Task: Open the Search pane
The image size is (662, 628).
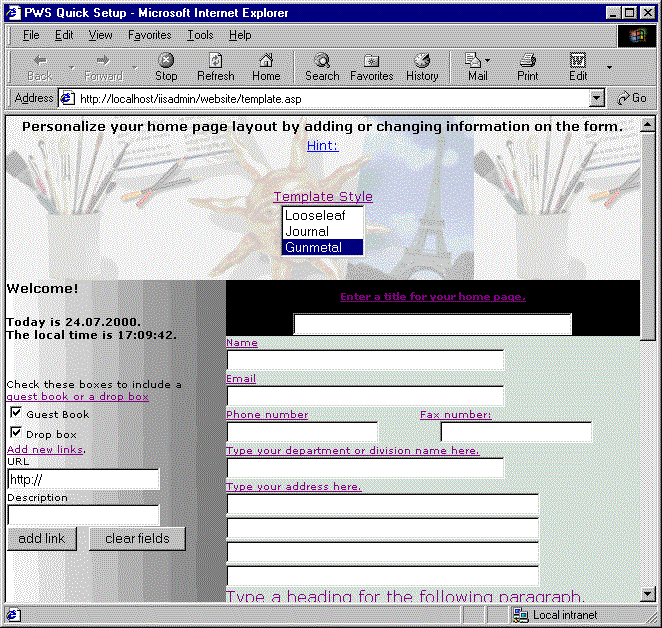Action: point(322,68)
